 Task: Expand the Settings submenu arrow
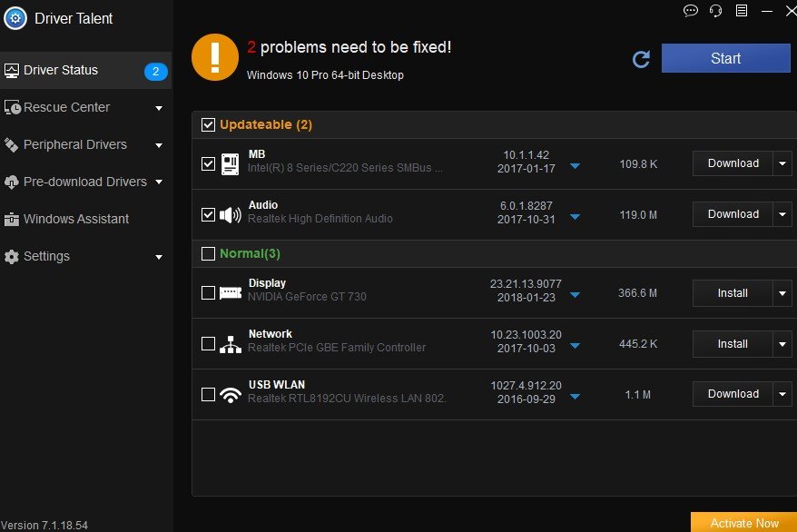159,257
